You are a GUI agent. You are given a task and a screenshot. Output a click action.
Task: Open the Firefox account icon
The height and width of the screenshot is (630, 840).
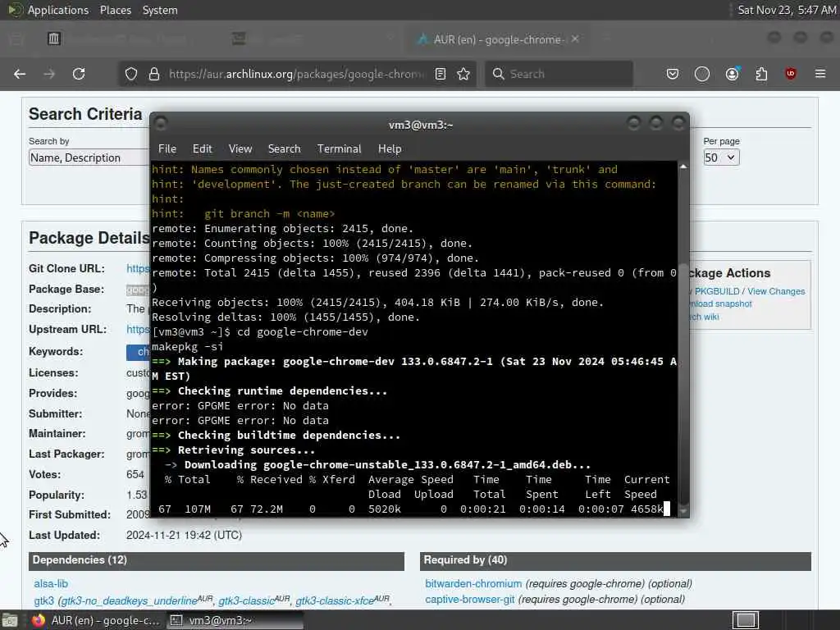[x=732, y=74]
